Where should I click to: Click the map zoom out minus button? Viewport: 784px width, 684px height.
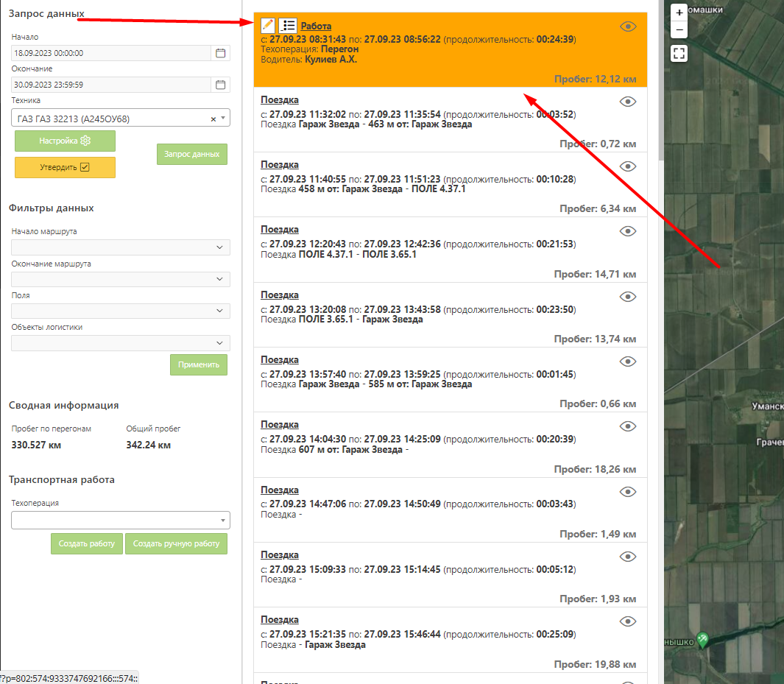click(679, 29)
